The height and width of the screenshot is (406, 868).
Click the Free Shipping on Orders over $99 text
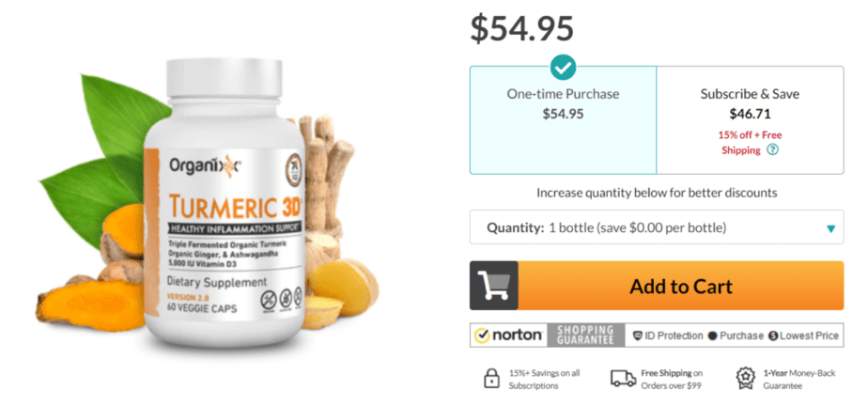672,380
